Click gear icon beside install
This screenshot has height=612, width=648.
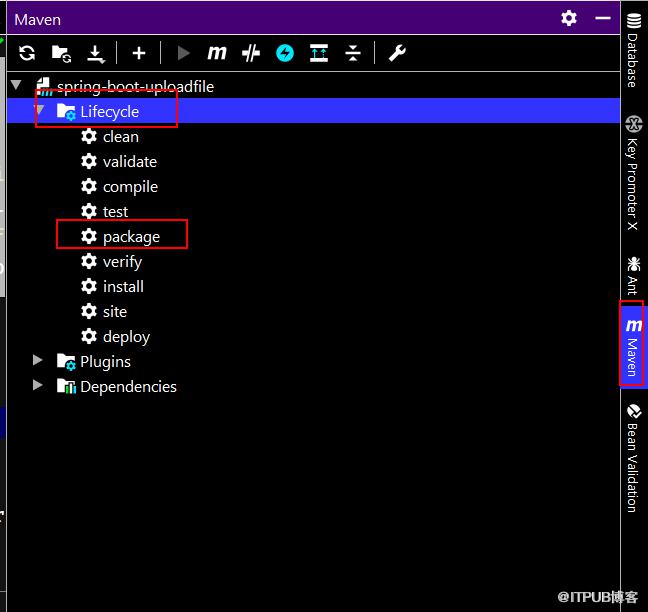coord(89,286)
